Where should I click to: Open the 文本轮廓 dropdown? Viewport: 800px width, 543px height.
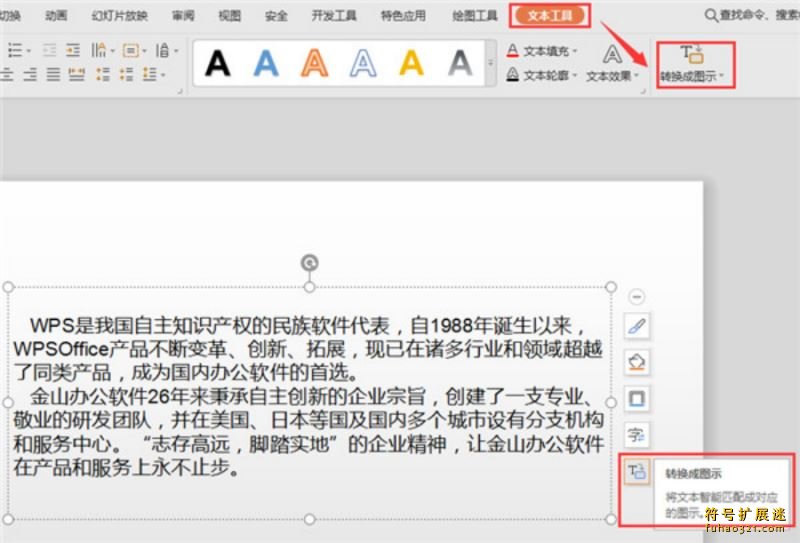[574, 76]
